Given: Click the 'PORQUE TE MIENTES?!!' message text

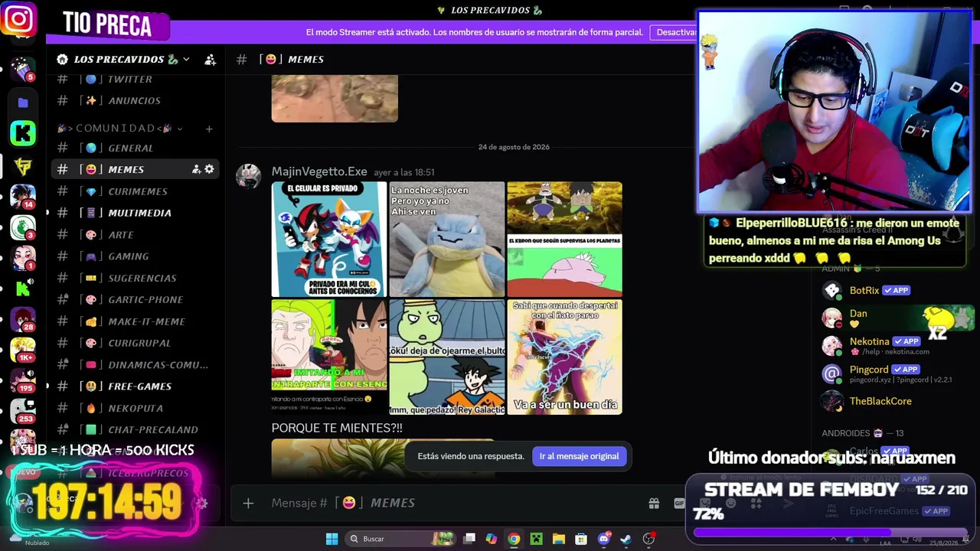Looking at the screenshot, I should 337,428.
